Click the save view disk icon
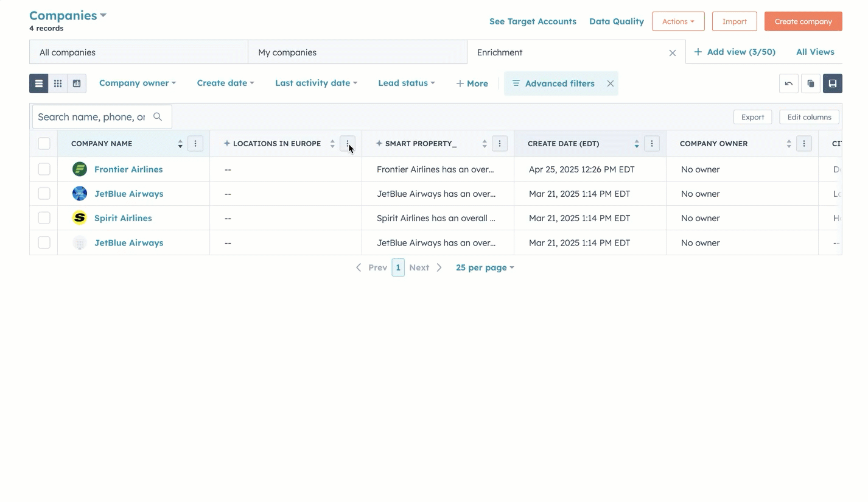 point(832,83)
